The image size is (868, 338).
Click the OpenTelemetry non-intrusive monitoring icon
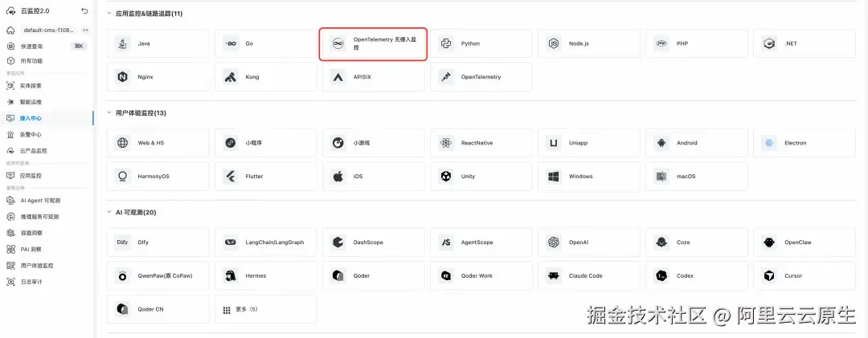click(338, 43)
